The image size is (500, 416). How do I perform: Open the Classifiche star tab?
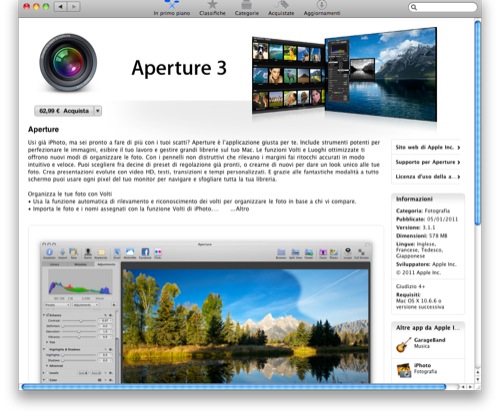point(212,8)
